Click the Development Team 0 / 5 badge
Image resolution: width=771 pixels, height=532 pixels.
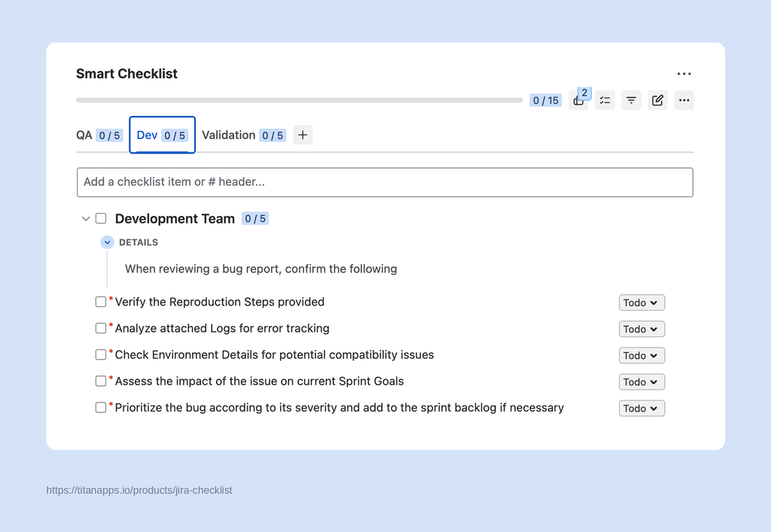pos(255,219)
